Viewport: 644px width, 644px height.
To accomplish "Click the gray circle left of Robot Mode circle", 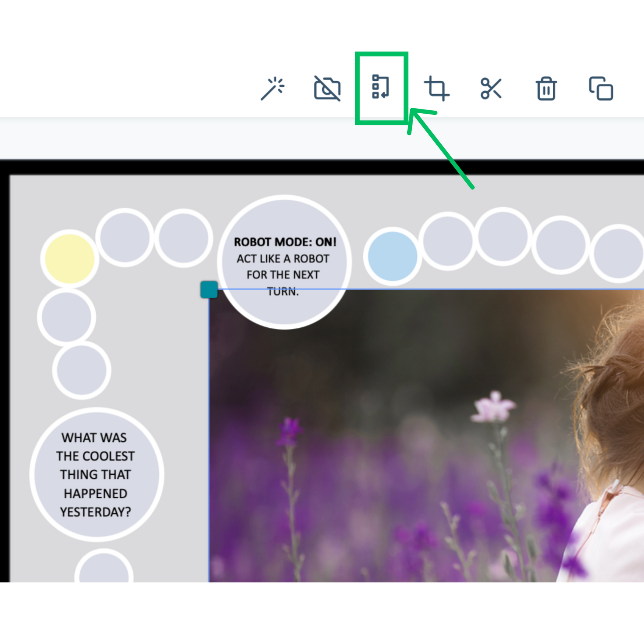I will (x=183, y=238).
